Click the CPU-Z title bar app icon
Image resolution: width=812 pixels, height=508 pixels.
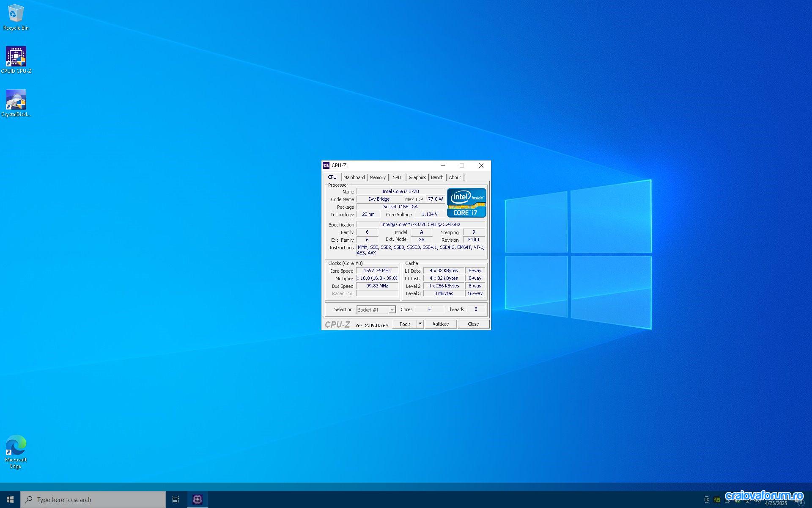click(x=326, y=166)
